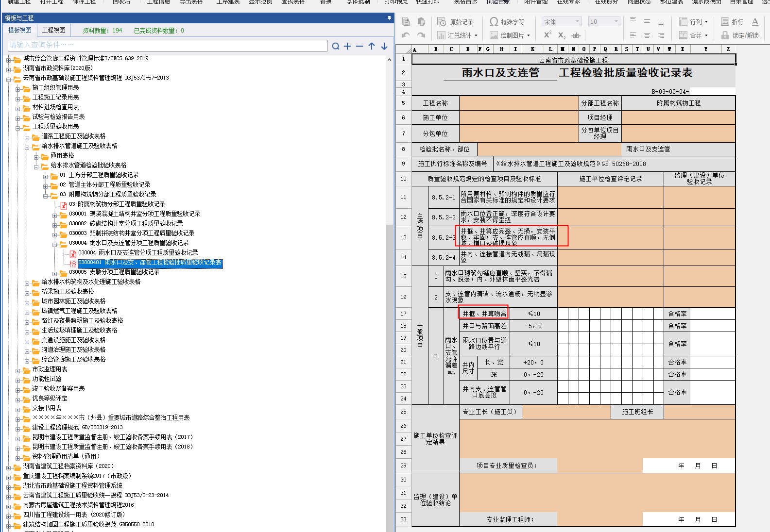Collapse the 工程质量验收用表 folder
This screenshot has height=532, width=770.
point(18,128)
